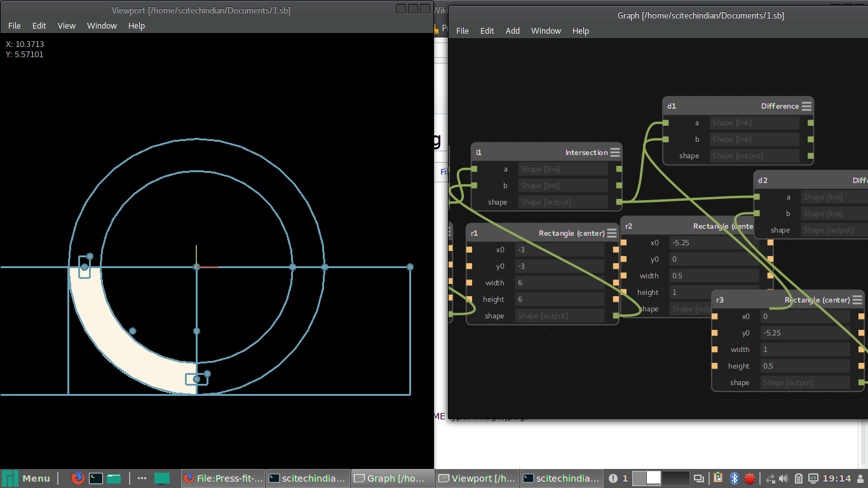Switch to the File:Press-fit Firefox taskbar window
The height and width of the screenshot is (488, 868).
(222, 478)
